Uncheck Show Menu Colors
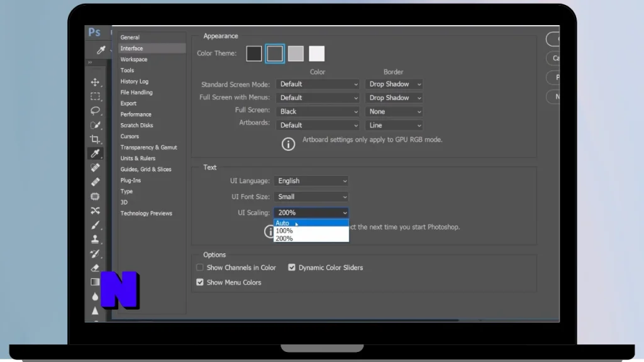Viewport: 644px width, 362px height. [200, 282]
